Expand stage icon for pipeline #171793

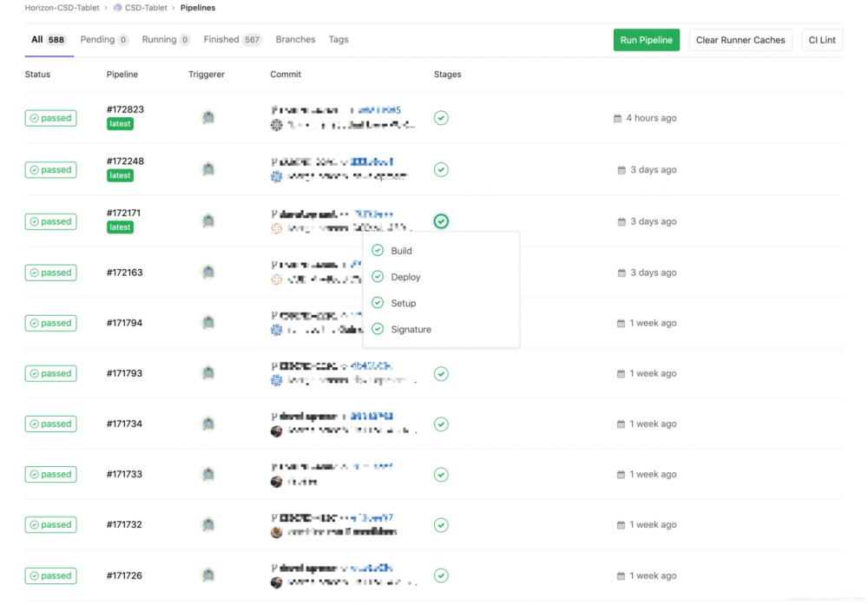pyautogui.click(x=441, y=374)
